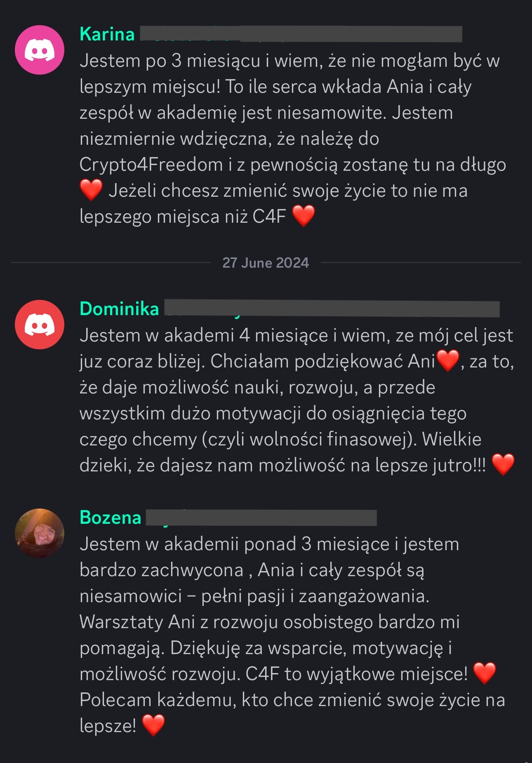Select Karina's message starting 'Jestem po 3 miesiącu'
The width and height of the screenshot is (532, 763).
click(293, 139)
